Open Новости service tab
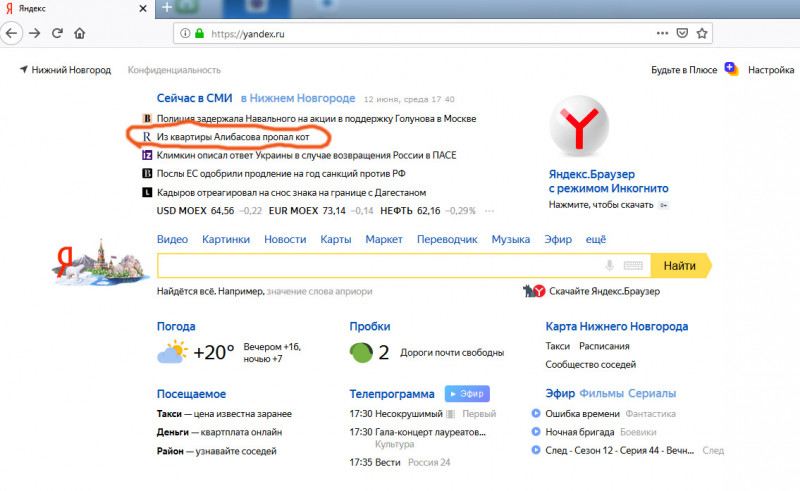This screenshot has height=491, width=800. pyautogui.click(x=285, y=239)
